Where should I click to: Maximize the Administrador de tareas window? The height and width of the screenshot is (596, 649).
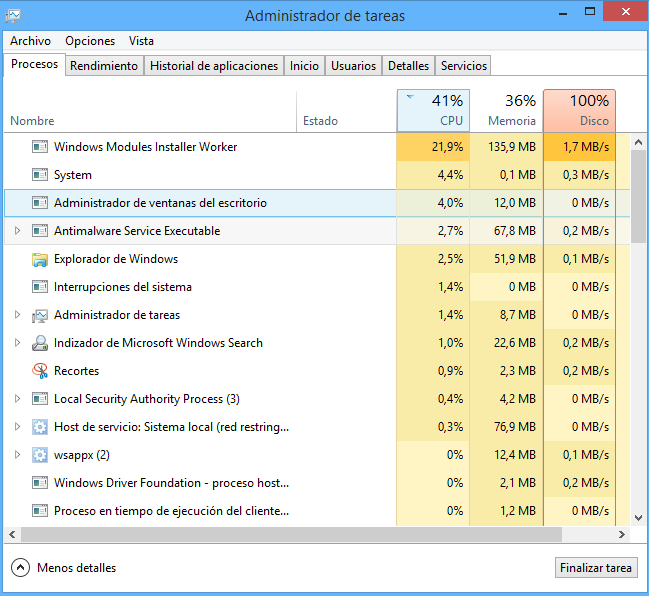click(x=590, y=12)
